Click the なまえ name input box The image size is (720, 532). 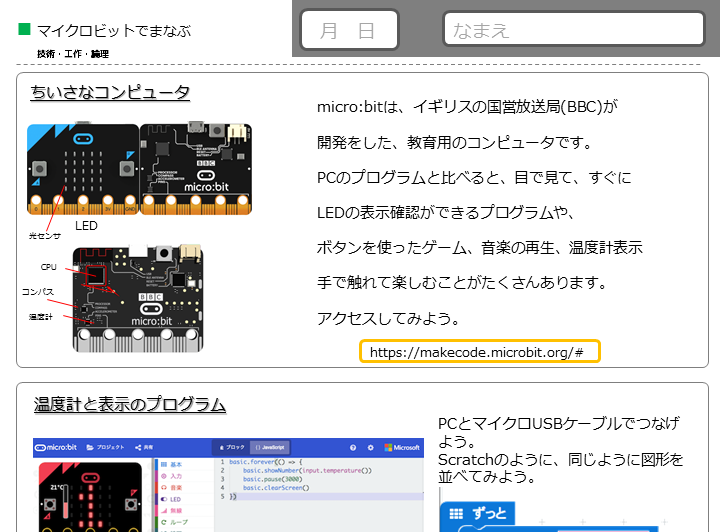[574, 29]
